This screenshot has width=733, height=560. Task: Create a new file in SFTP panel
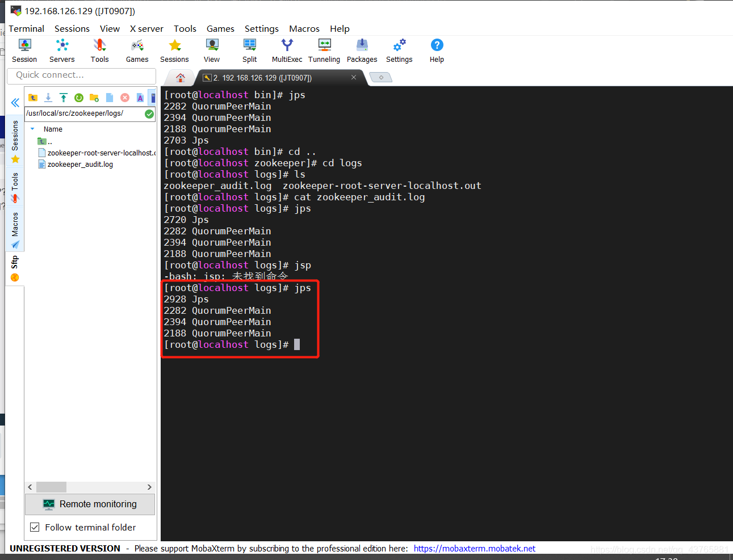(x=110, y=98)
